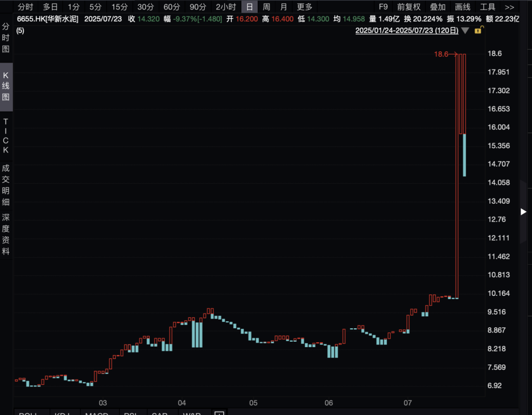Open the 画线 drawing tools

pos(463,7)
